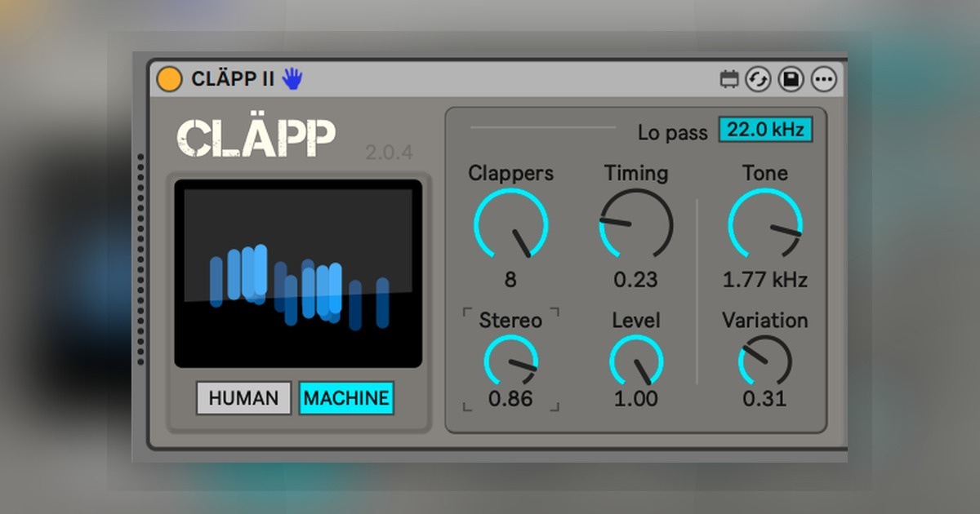Click the clap waveform display
Image resolution: width=980 pixels, height=514 pixels.
(x=298, y=273)
